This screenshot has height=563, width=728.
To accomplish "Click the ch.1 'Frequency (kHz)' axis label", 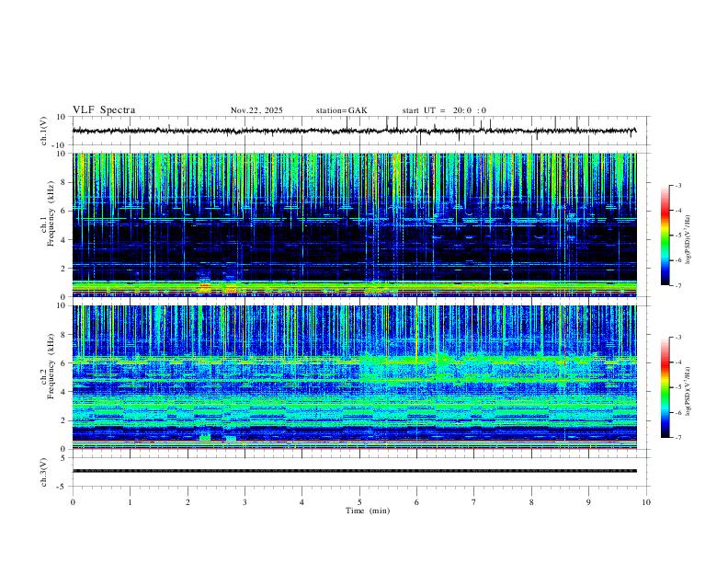I will (51, 213).
